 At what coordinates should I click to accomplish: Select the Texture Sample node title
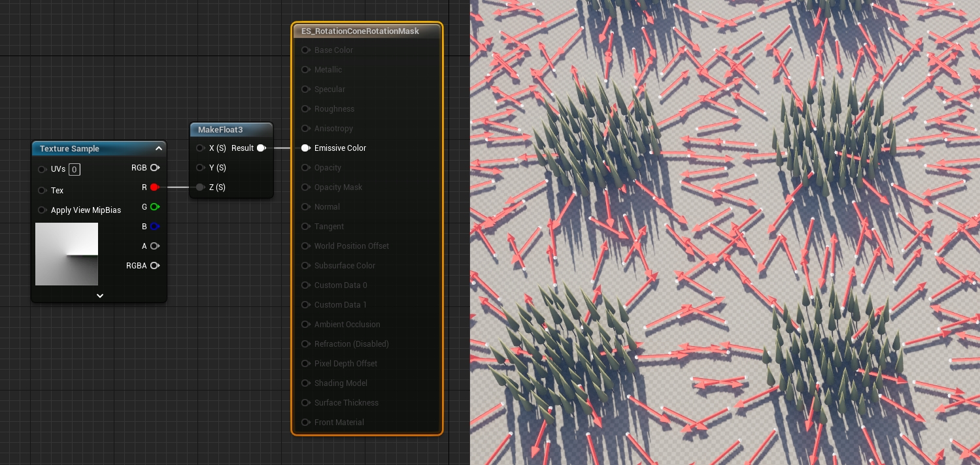coord(69,149)
